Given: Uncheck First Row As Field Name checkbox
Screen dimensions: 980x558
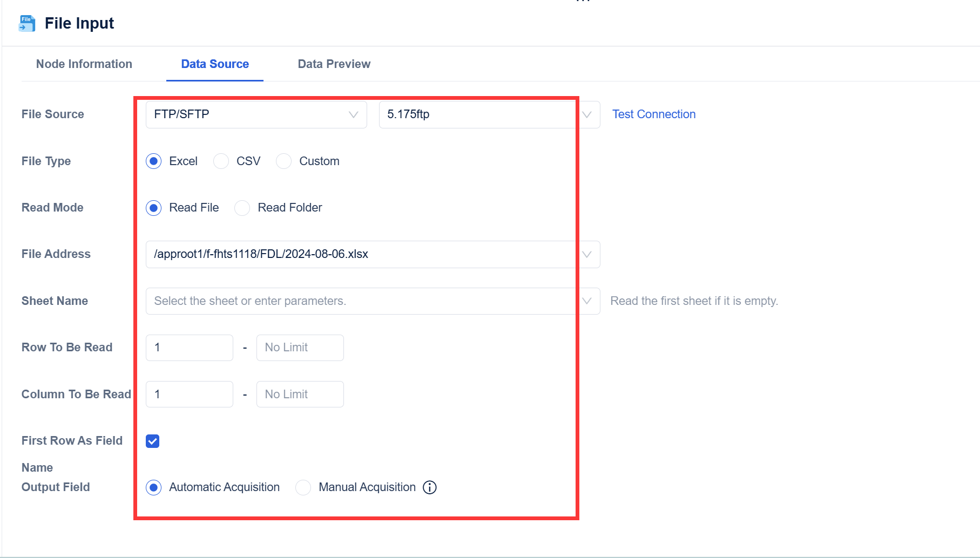Looking at the screenshot, I should pos(153,441).
